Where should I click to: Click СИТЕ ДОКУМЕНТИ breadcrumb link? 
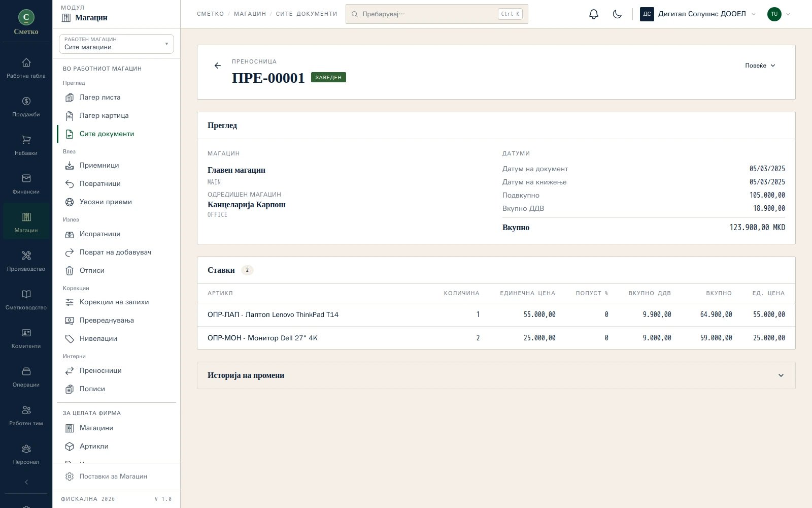307,14
